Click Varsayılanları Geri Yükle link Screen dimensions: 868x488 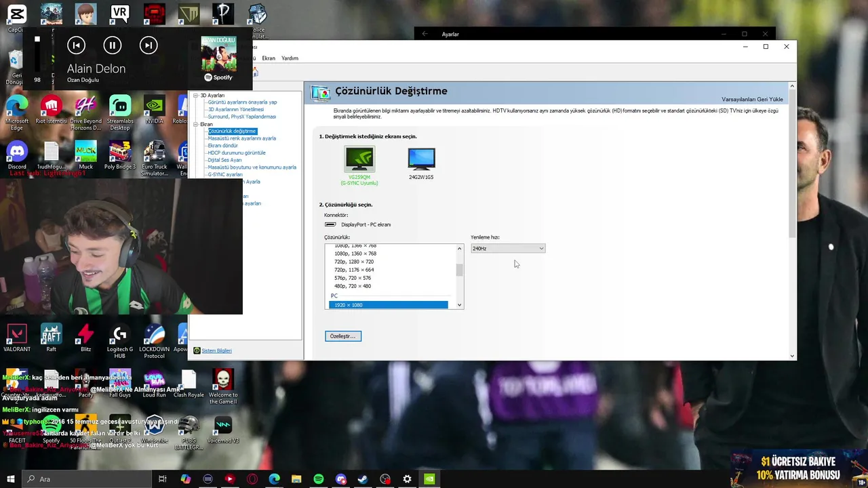tap(752, 99)
